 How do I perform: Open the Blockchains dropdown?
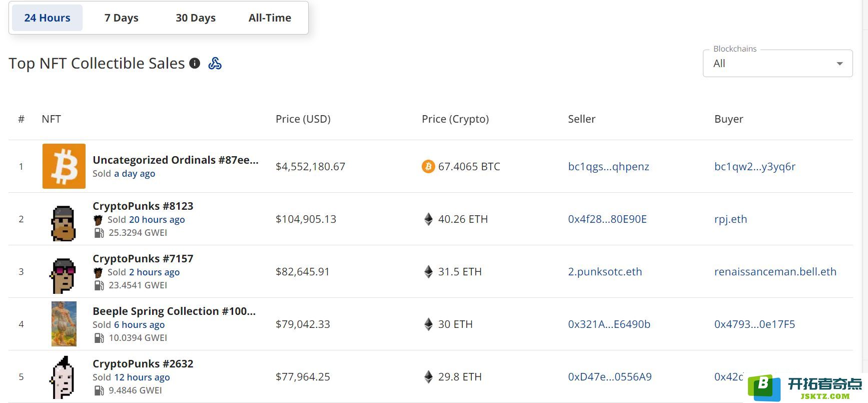click(x=770, y=64)
